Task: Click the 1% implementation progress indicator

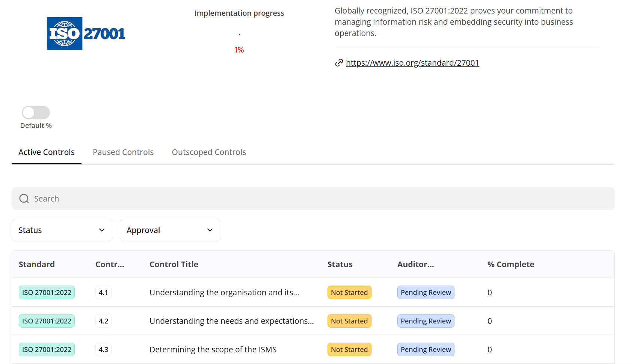Action: (x=239, y=50)
